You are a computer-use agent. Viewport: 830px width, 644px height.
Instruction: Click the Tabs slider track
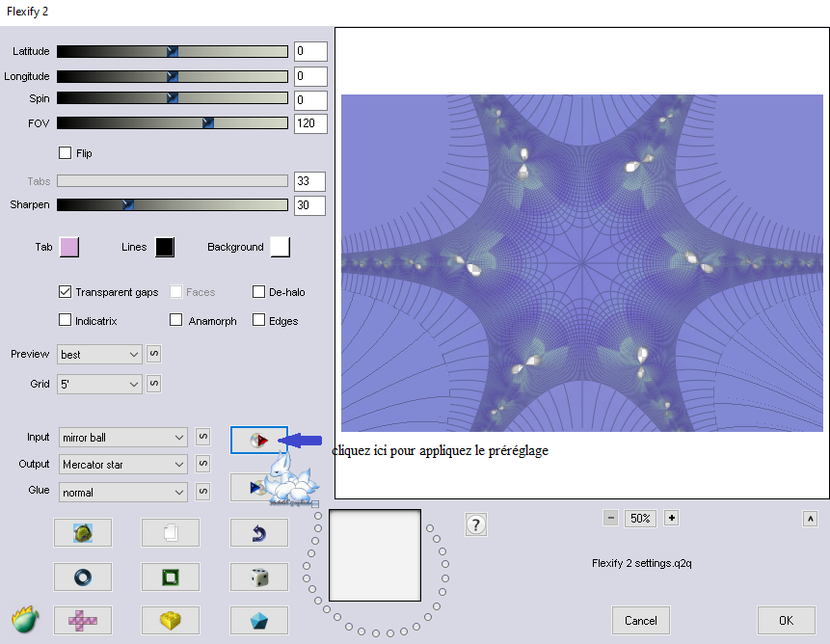[x=172, y=181]
